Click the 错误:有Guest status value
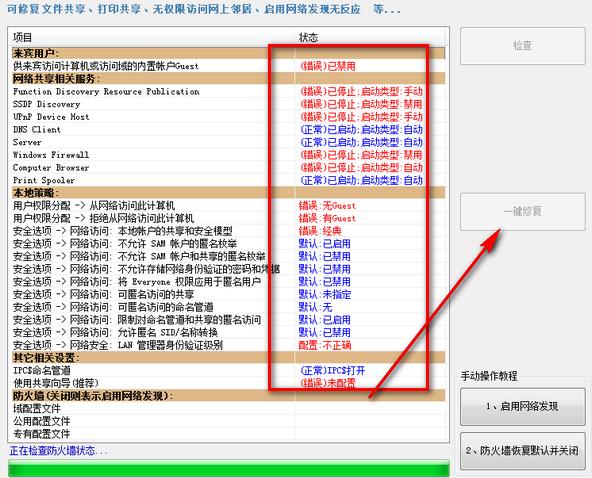592x478 pixels. click(x=327, y=218)
